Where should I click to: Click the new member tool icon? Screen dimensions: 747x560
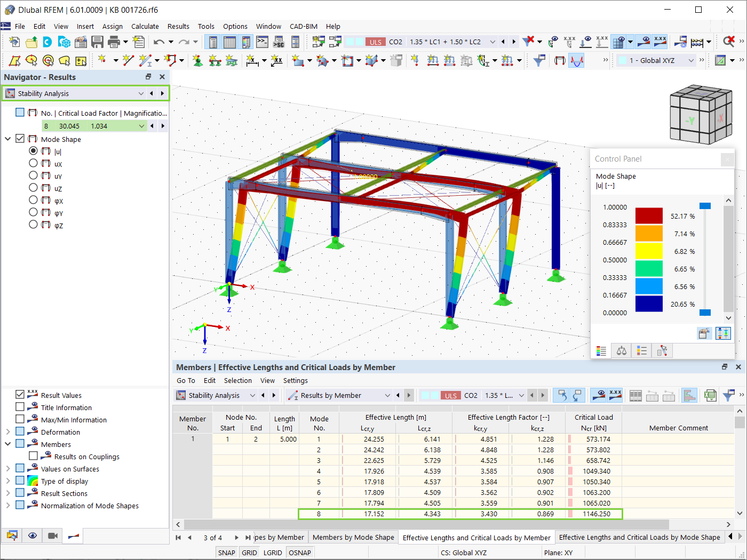pyautogui.click(x=145, y=60)
